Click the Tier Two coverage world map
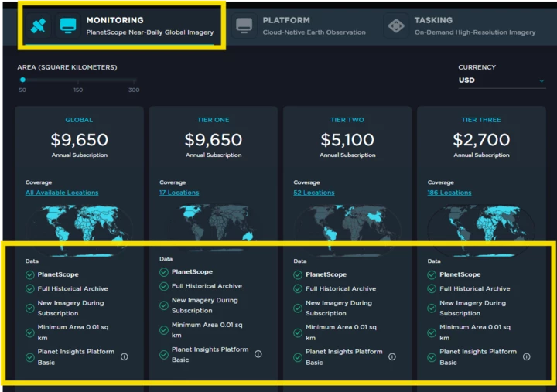Screen dimensions: 557x392 tap(347, 230)
